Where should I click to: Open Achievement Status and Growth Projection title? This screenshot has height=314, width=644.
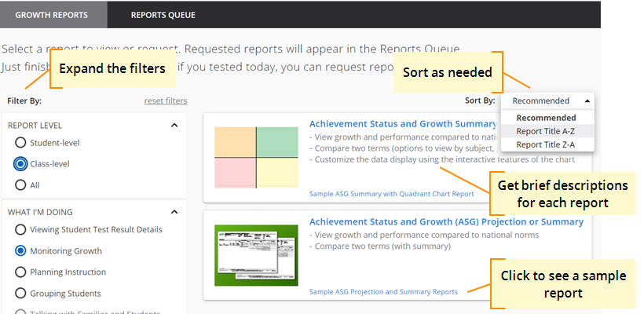pos(446,221)
